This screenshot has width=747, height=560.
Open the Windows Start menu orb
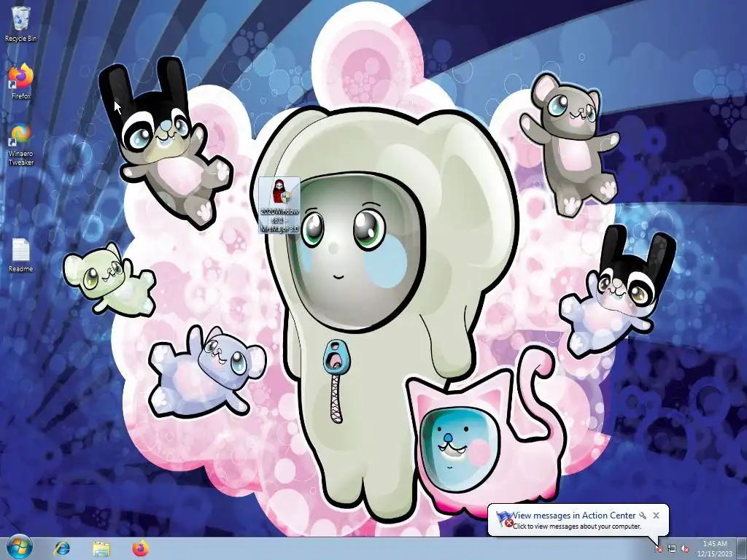(x=20, y=548)
